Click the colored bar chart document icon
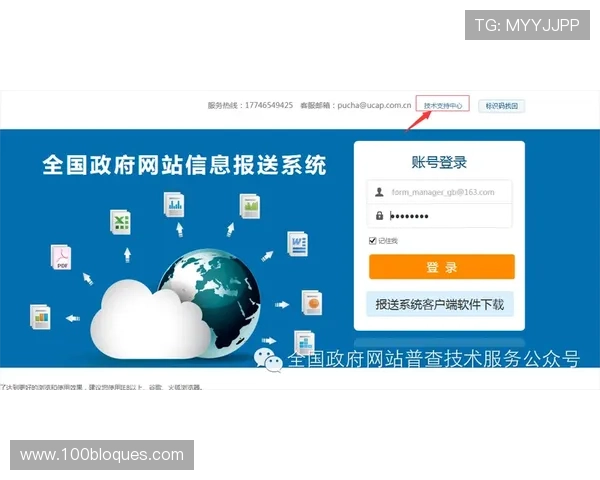Image resolution: width=600 pixels, height=480 pixels. pyautogui.click(x=41, y=317)
